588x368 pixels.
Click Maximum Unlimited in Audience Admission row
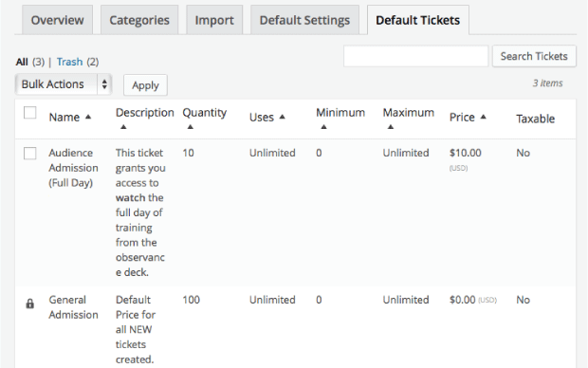pos(406,153)
